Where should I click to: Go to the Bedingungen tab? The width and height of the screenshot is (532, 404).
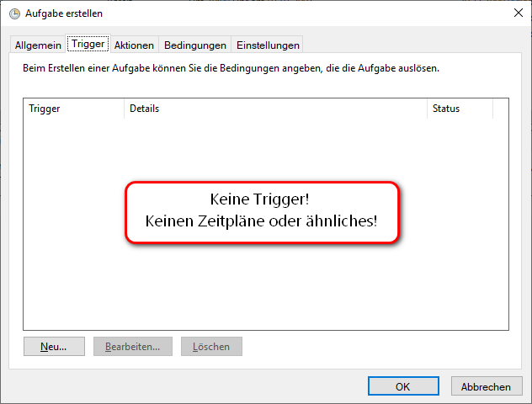pyautogui.click(x=195, y=45)
